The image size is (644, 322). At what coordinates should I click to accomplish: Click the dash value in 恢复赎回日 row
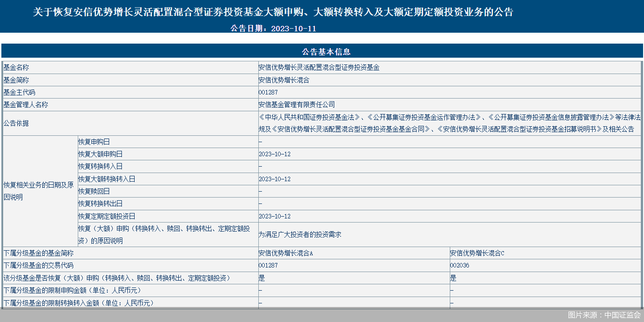260,191
